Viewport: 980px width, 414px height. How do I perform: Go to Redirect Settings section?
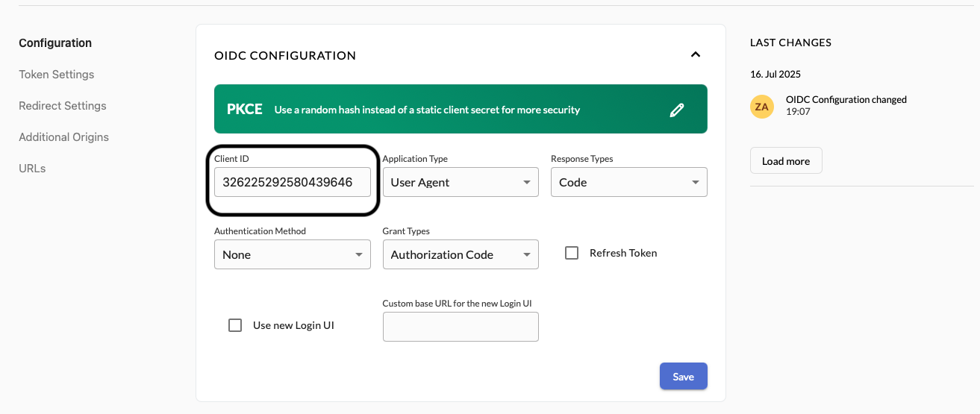[x=63, y=106]
